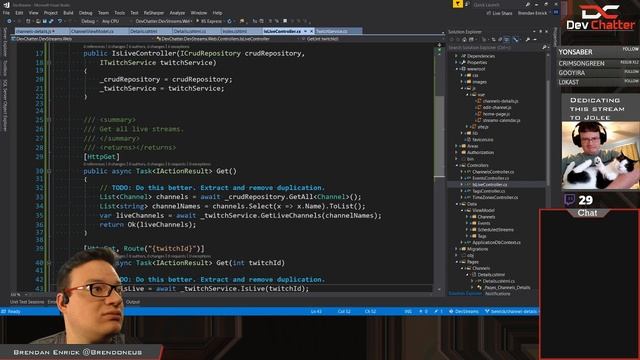Open the Tools menu
This screenshot has height=360, width=640.
point(120,13)
